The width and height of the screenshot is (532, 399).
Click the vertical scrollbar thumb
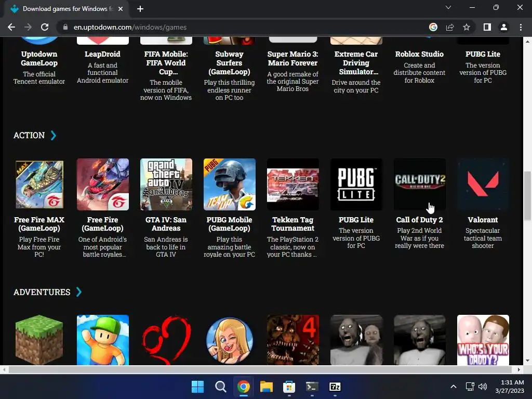coord(527,196)
